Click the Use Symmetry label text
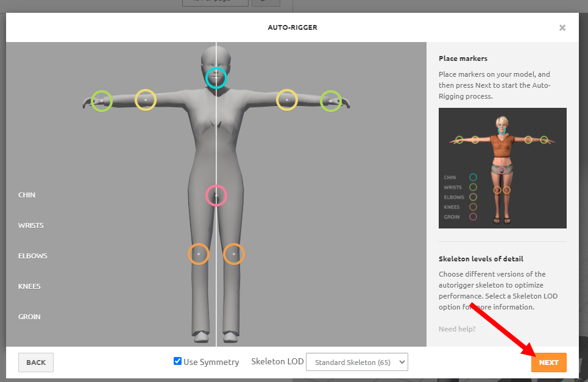Image resolution: width=588 pixels, height=382 pixels. [x=211, y=362]
